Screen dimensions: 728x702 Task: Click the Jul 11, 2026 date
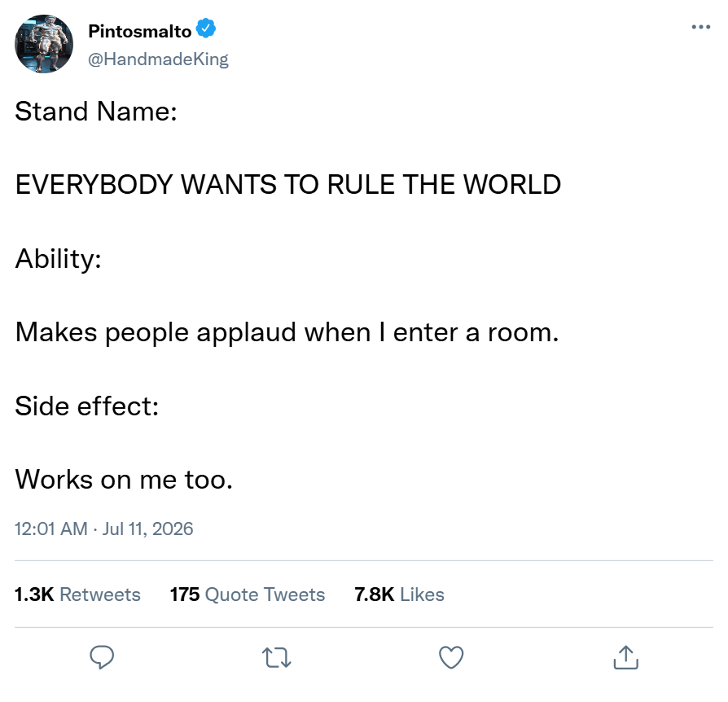coord(147,529)
